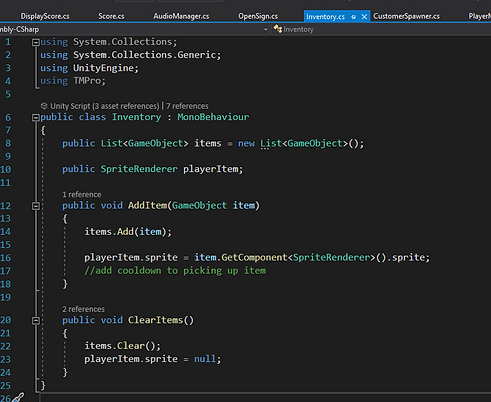491x402 pixels.
Task: Click the screwdriver quick actions icon
Action: click(18, 397)
